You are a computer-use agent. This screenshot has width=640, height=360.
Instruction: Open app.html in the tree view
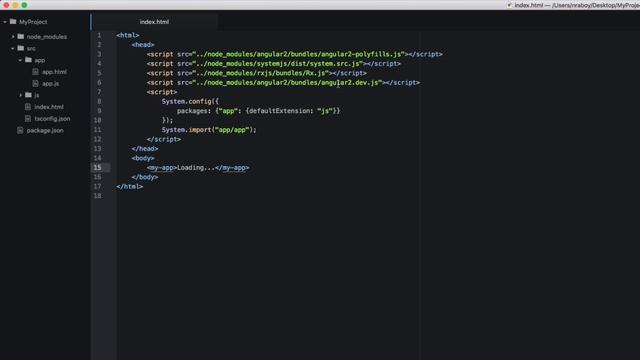click(x=54, y=72)
